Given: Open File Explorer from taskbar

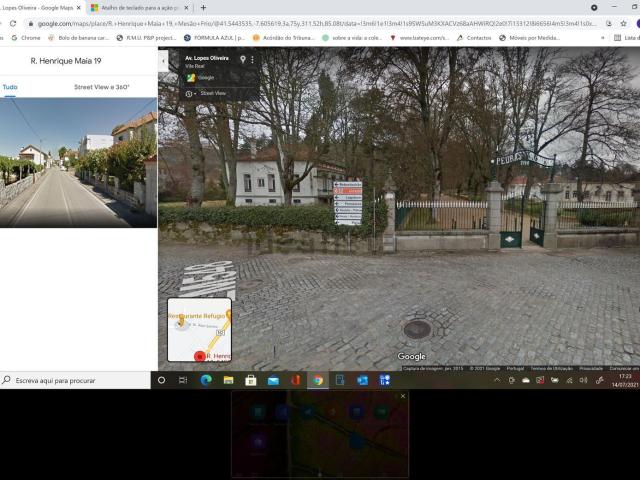Looking at the screenshot, I should coord(229,380).
